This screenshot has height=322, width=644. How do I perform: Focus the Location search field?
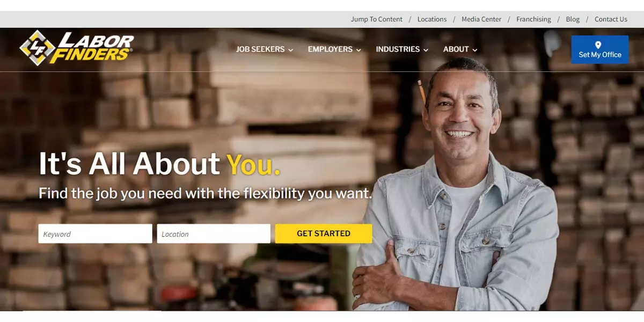click(214, 233)
